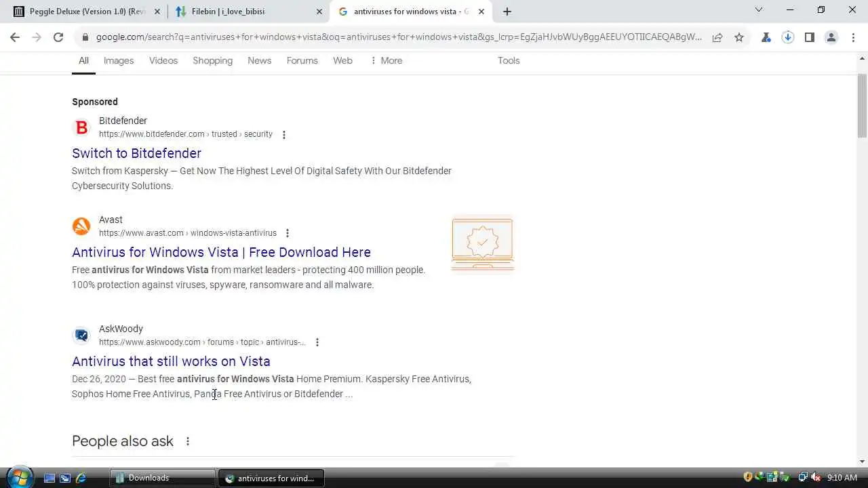
Task: Click the Bitdefender URL text
Action: click(186, 134)
